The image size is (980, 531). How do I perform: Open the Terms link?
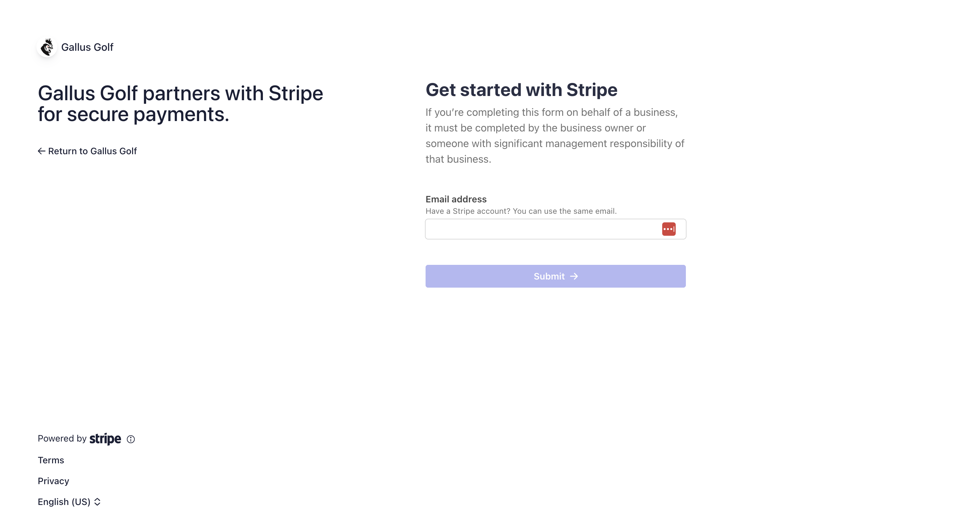click(51, 460)
